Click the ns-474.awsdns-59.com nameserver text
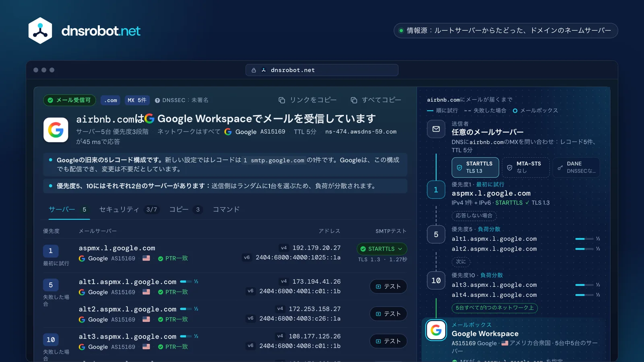 (361, 132)
